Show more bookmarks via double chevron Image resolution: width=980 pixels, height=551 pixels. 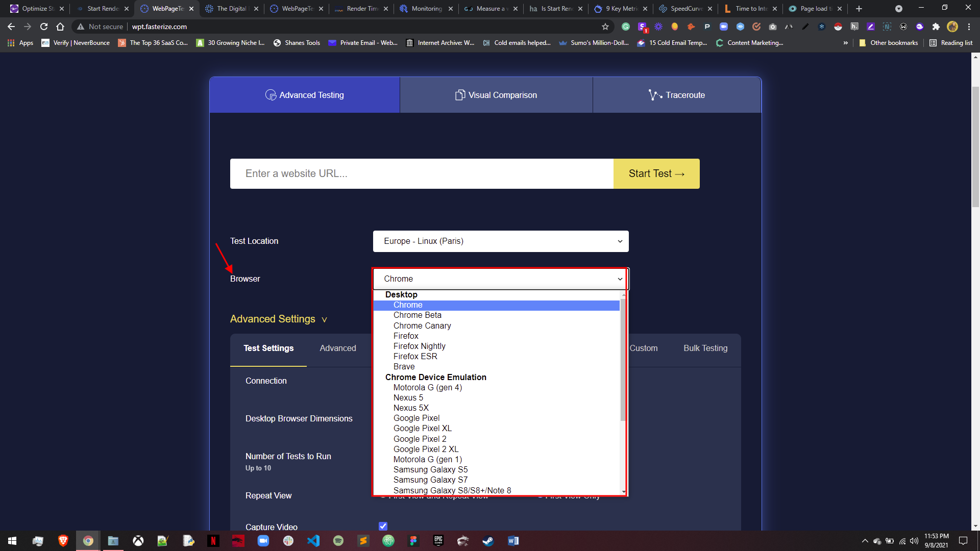coord(846,43)
